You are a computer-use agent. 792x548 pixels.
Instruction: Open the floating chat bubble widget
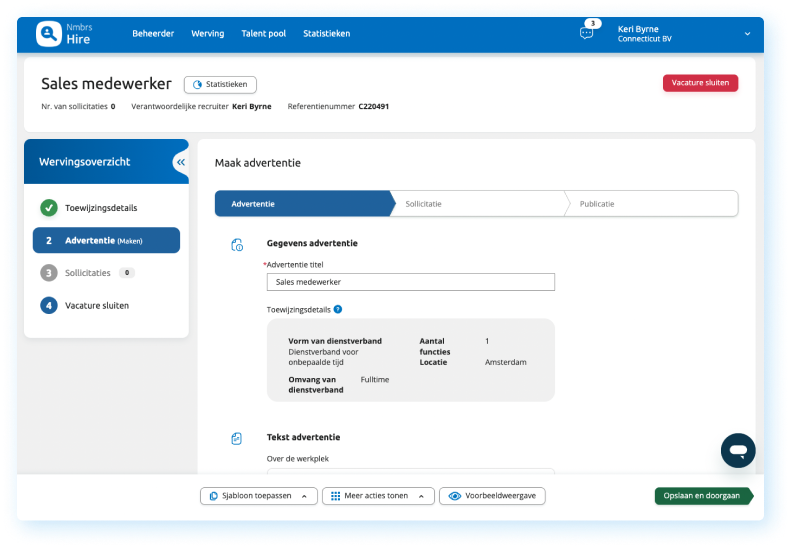point(738,451)
